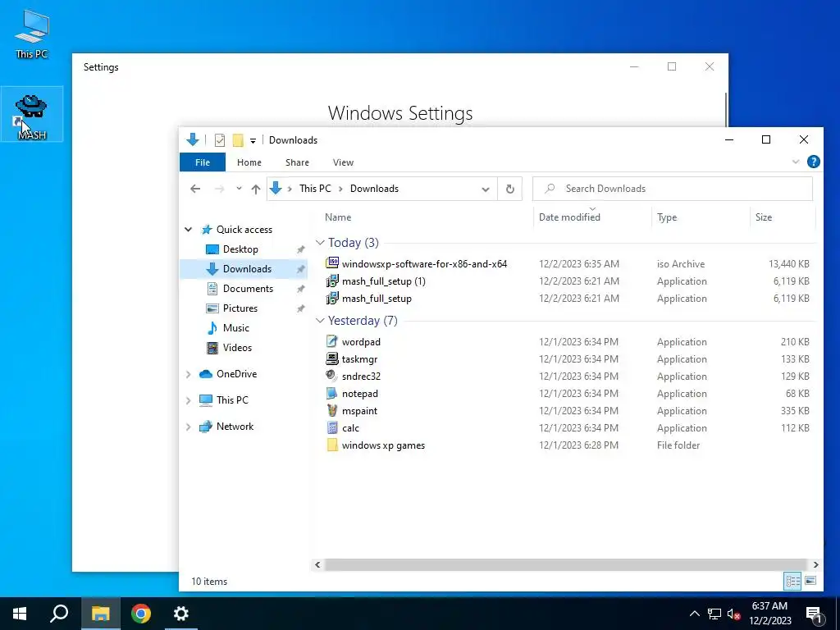Open Documents in Quick access
The height and width of the screenshot is (630, 840).
(x=248, y=289)
